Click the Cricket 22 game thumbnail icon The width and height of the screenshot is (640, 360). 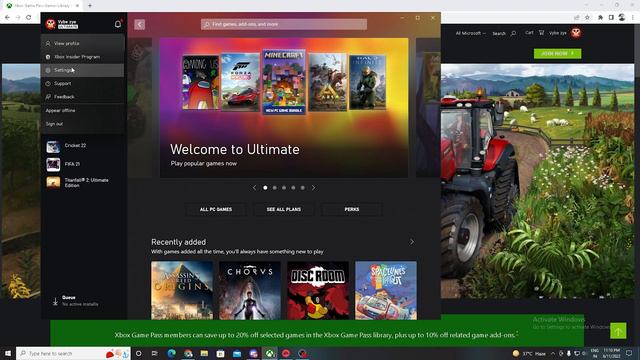point(53,146)
